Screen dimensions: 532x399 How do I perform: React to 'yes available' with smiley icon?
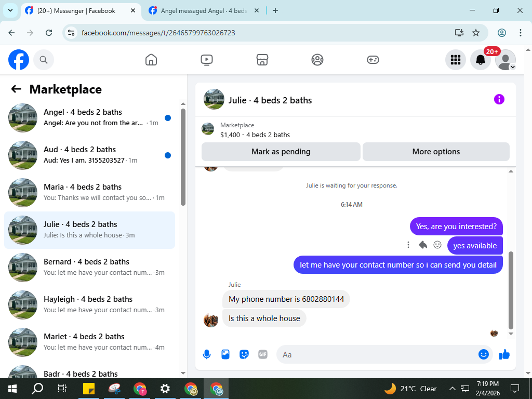click(x=437, y=245)
